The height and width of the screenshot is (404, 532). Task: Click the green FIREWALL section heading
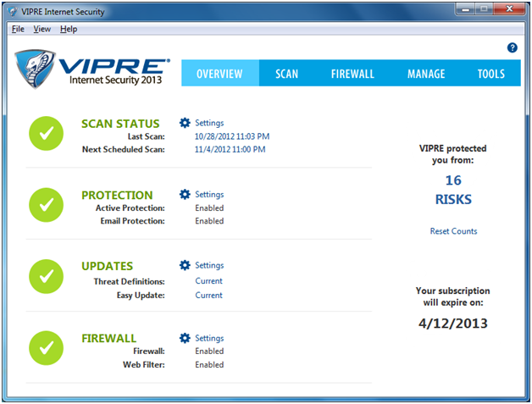(109, 339)
